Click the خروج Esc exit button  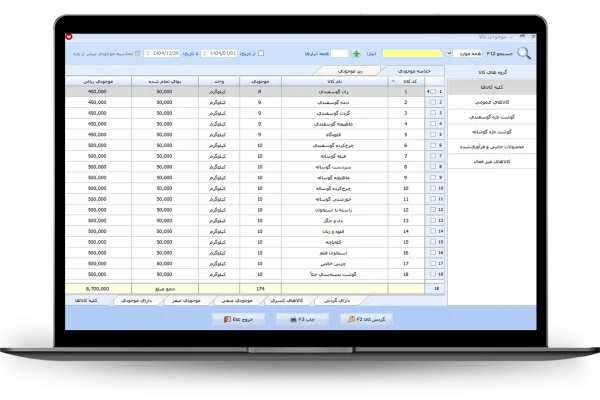[238, 319]
